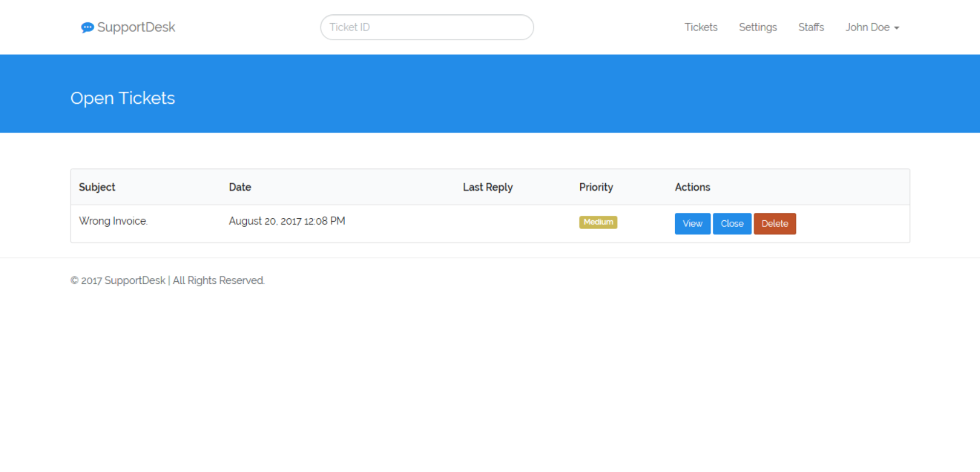Open the Settings navigation item

(757, 27)
